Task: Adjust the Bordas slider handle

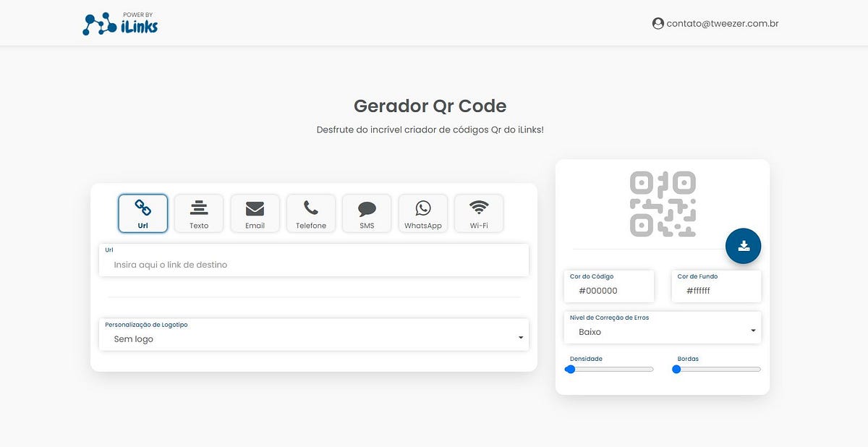Action: click(x=676, y=369)
